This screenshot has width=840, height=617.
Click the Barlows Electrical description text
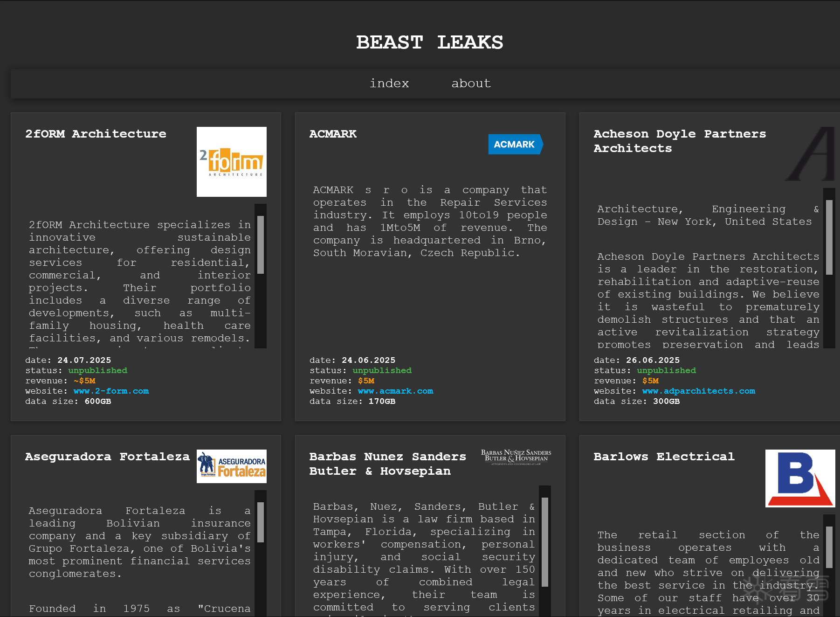pos(709,573)
